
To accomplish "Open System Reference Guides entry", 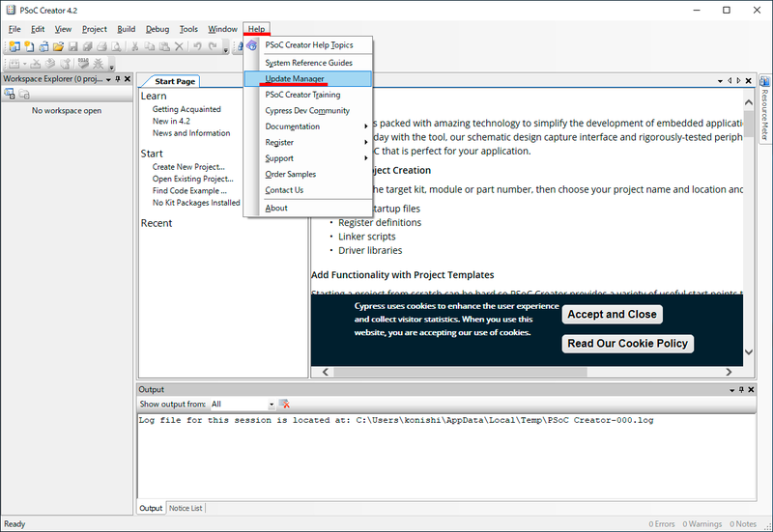I will pos(307,63).
